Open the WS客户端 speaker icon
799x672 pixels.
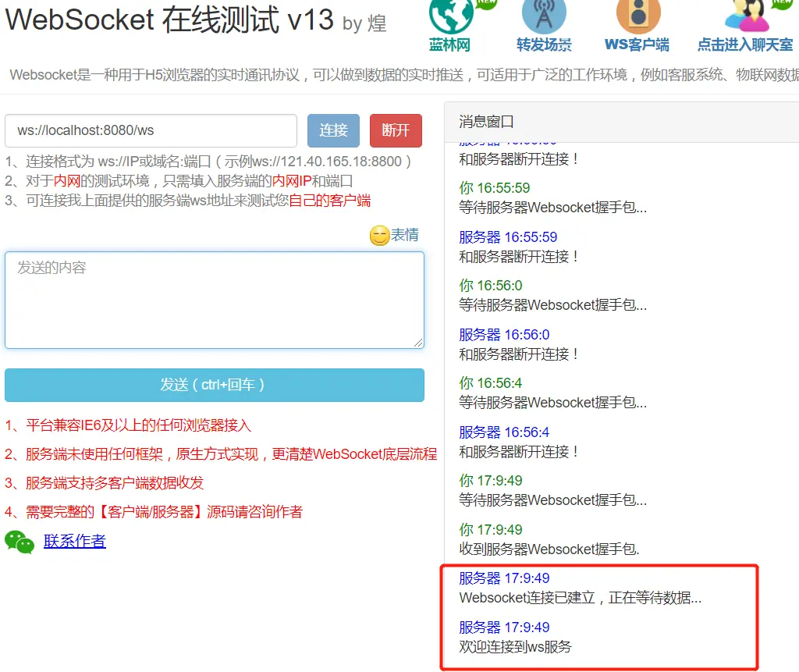638,16
